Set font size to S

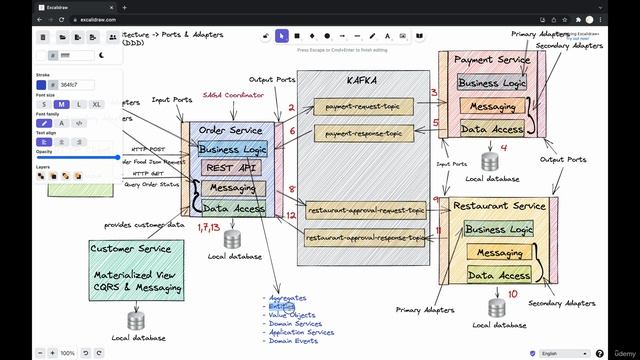click(x=44, y=104)
